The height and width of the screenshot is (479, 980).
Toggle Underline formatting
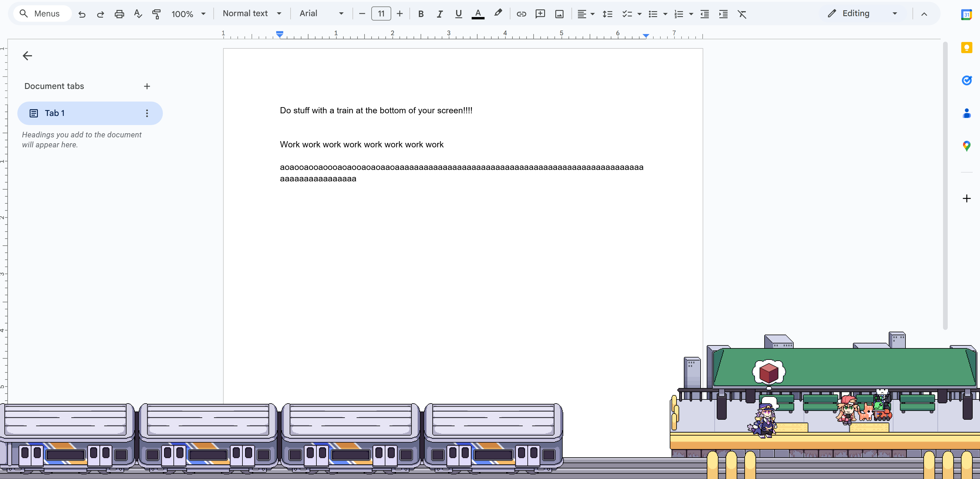click(458, 14)
